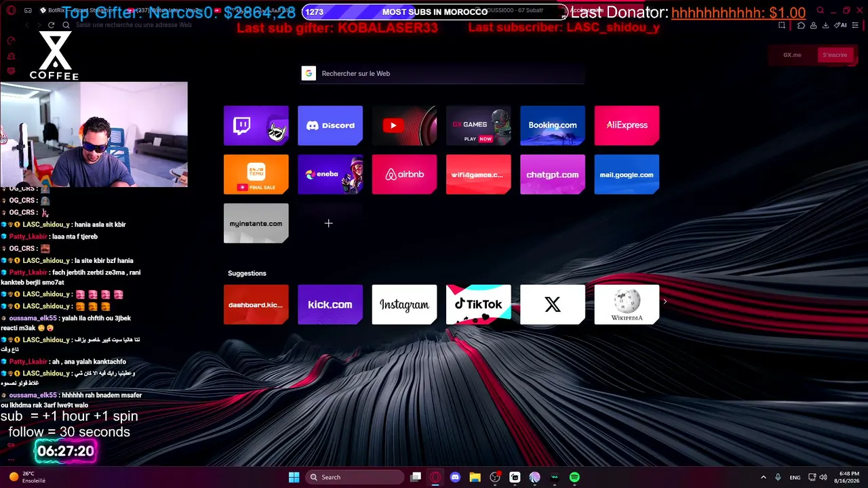The image size is (868, 488).
Task: Open the volume control in the tray
Action: [823, 477]
